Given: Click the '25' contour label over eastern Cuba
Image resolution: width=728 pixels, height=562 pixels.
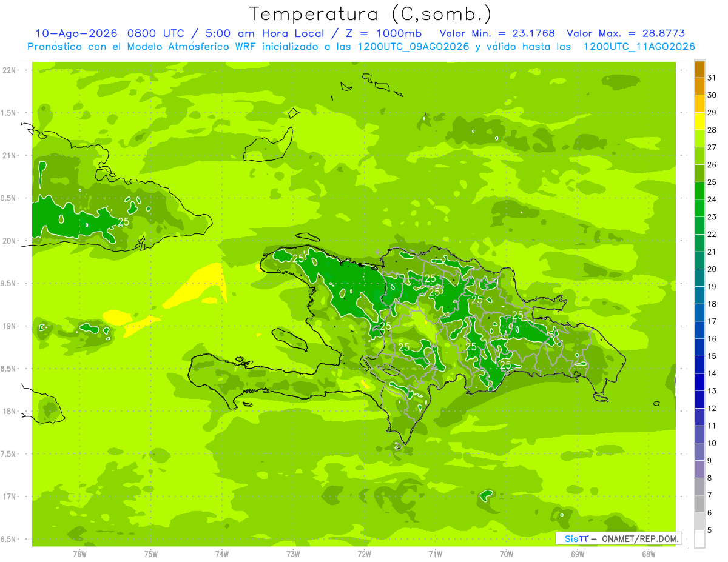Looking at the screenshot, I should click(x=123, y=222).
